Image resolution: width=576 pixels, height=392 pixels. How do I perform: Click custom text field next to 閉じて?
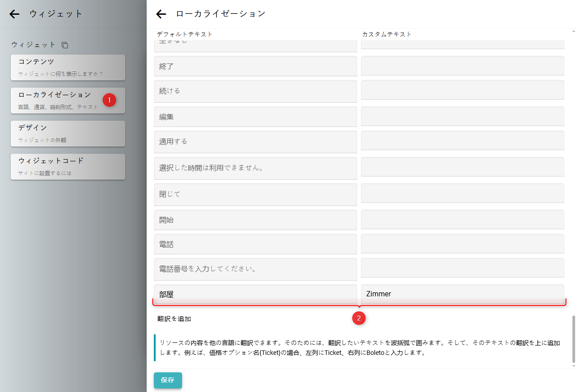pos(462,194)
